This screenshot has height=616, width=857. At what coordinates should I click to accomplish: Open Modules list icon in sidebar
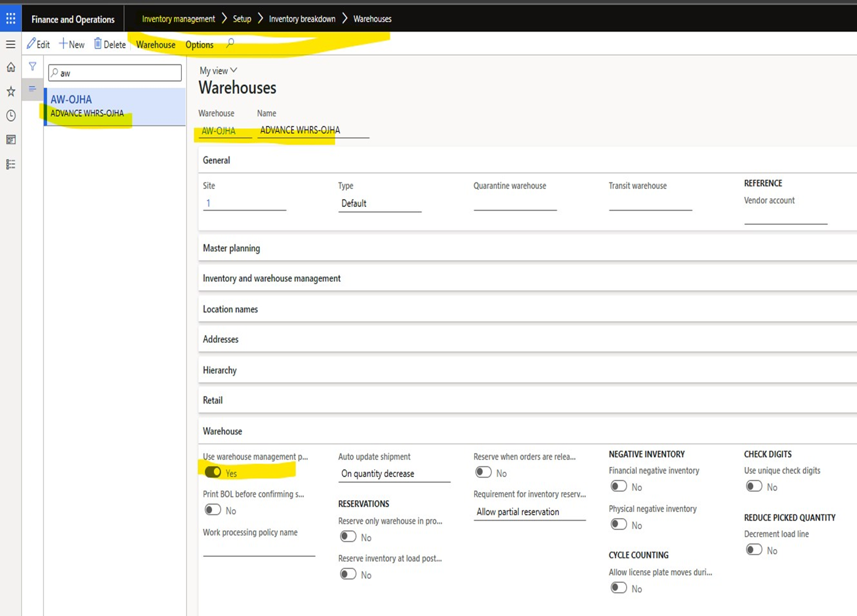(11, 164)
